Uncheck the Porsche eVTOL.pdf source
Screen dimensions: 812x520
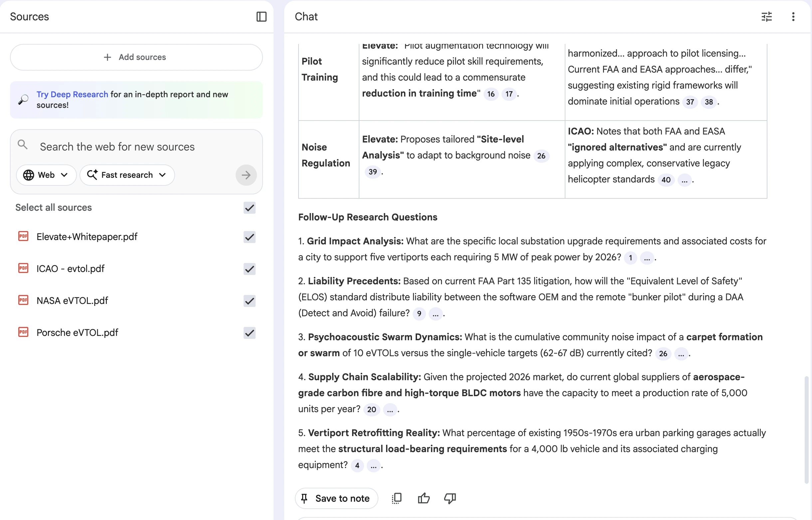click(249, 333)
